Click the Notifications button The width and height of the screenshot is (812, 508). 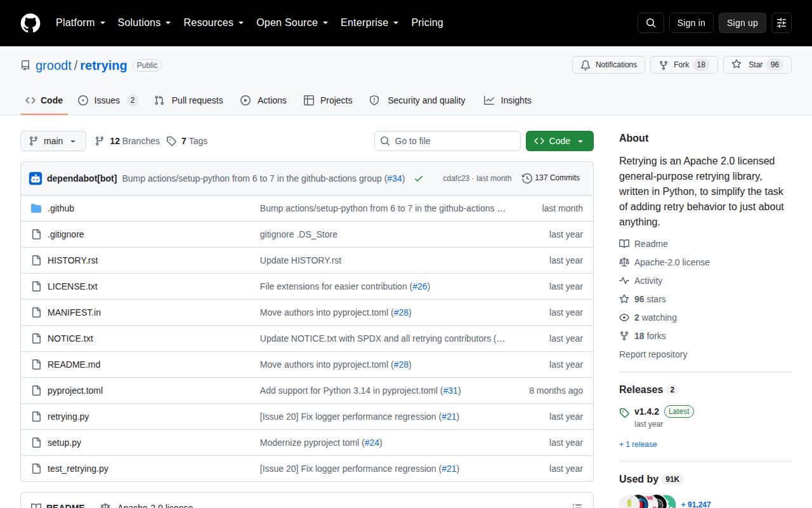608,65
